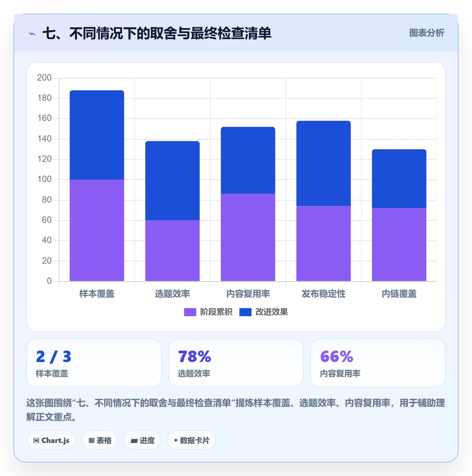Select the 进度 tag

[142, 440]
